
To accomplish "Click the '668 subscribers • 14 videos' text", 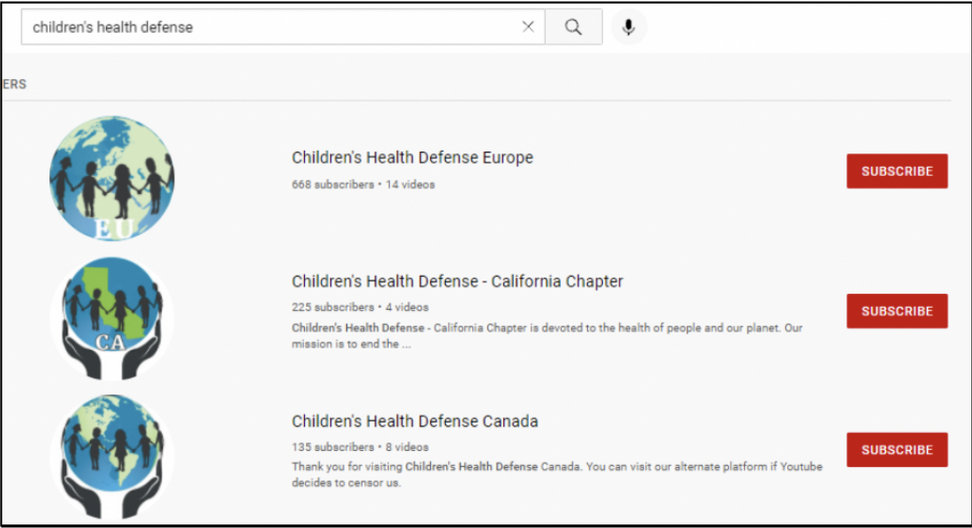I will [x=363, y=185].
